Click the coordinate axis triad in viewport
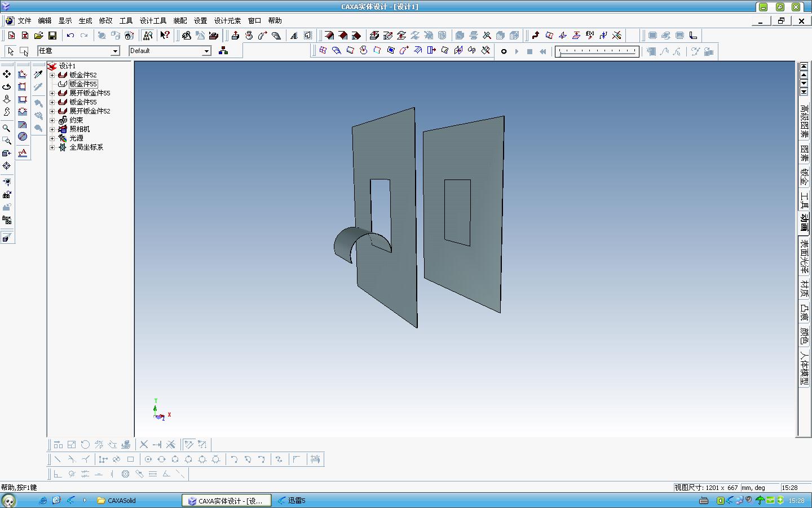 pyautogui.click(x=160, y=410)
